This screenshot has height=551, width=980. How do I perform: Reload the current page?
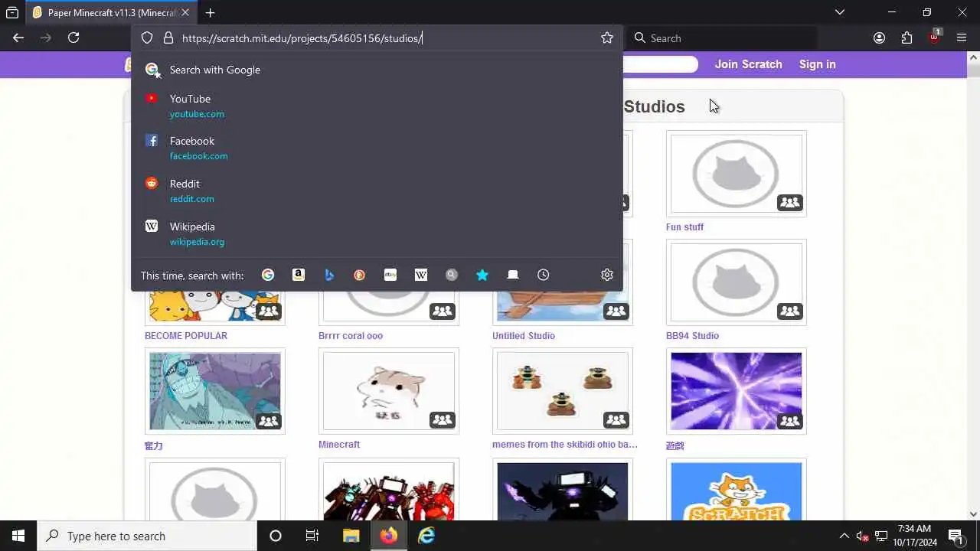[73, 37]
